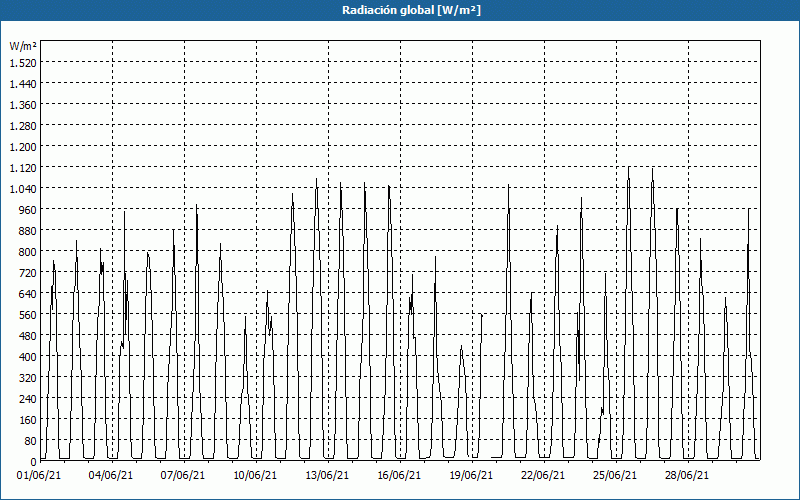Click the 1.520 y-axis value
The width and height of the screenshot is (800, 500).
(x=23, y=62)
